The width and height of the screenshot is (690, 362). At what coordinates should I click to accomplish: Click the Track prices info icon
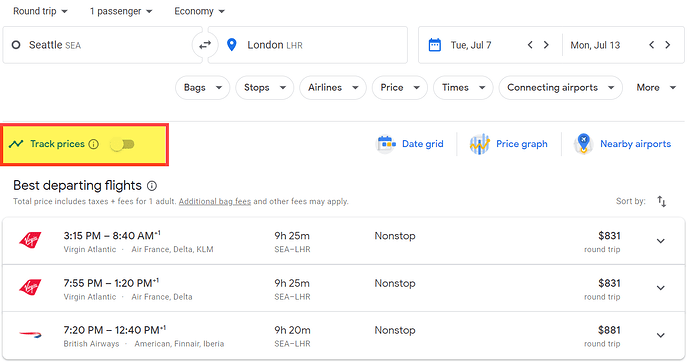coord(94,144)
